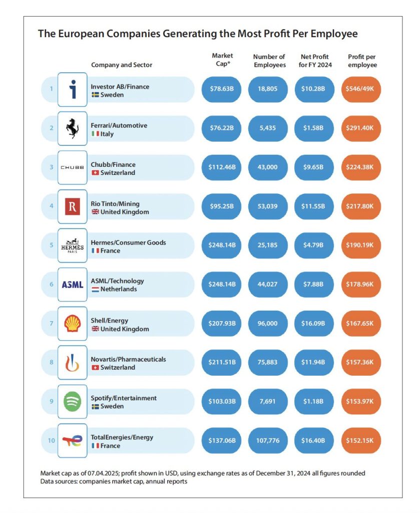Click the TotalEnergies logo icon
The image size is (420, 513).
(x=73, y=441)
